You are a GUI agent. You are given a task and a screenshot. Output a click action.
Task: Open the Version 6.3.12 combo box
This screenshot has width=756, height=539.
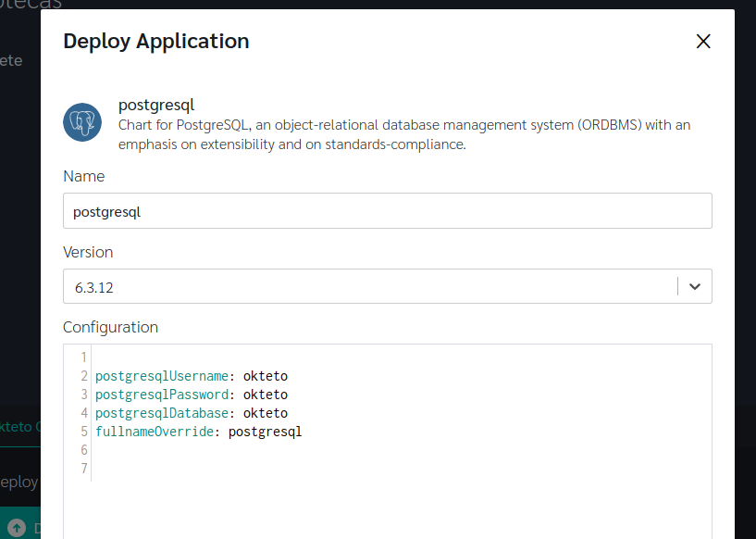point(370,287)
